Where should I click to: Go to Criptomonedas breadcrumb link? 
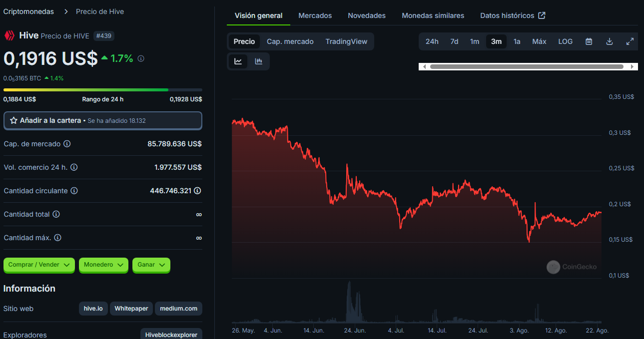coord(28,11)
